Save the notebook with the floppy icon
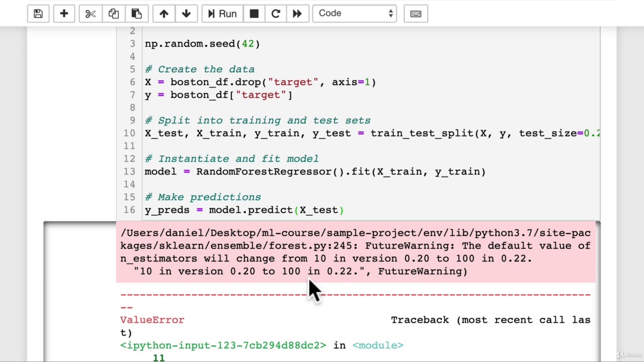The width and height of the screenshot is (644, 362). (x=38, y=14)
